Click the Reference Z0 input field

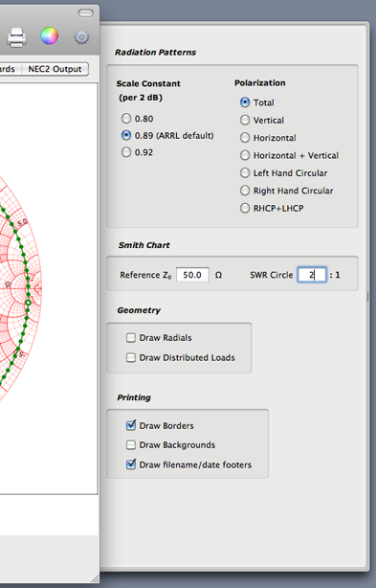(192, 275)
